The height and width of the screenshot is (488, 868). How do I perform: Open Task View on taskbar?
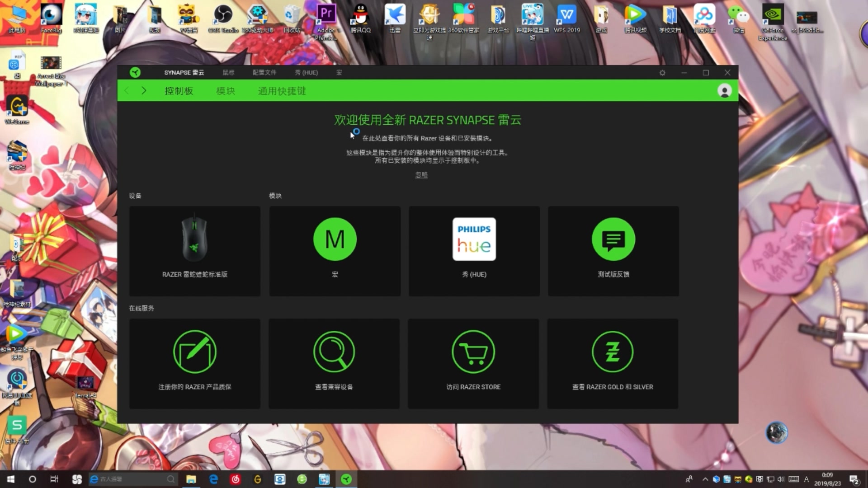coord(54,479)
